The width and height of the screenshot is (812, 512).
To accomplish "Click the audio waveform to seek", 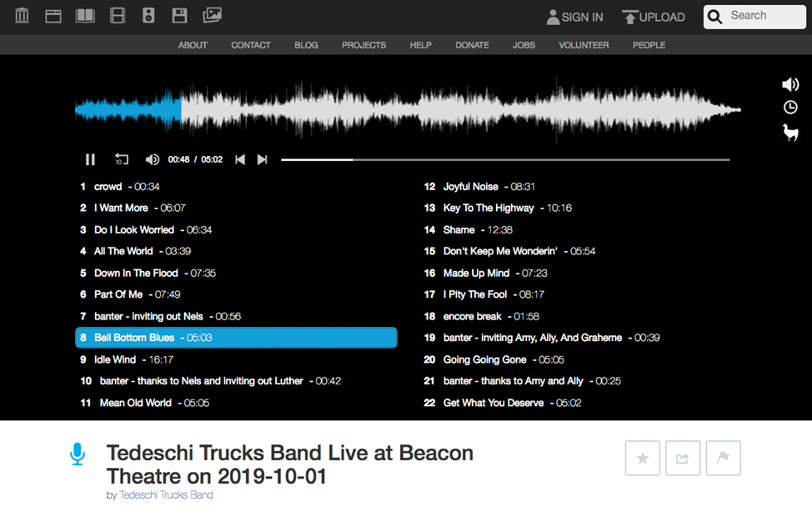I will point(408,110).
